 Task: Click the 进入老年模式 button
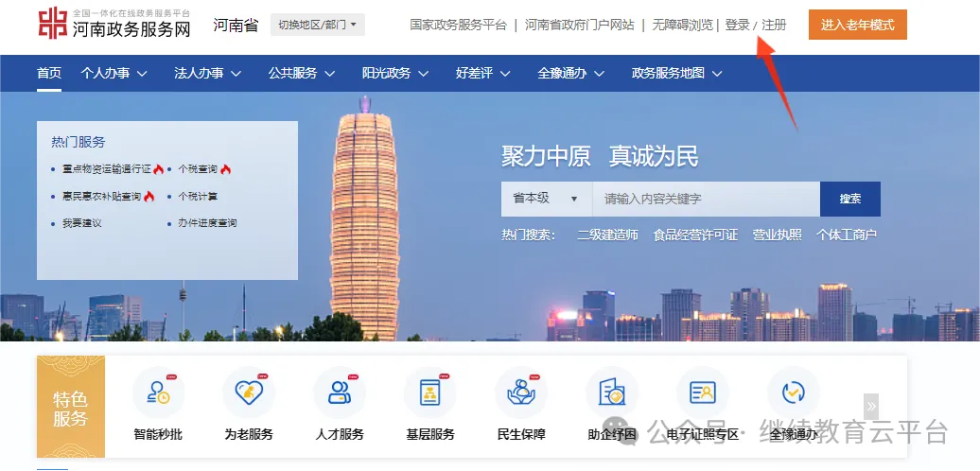point(857,25)
